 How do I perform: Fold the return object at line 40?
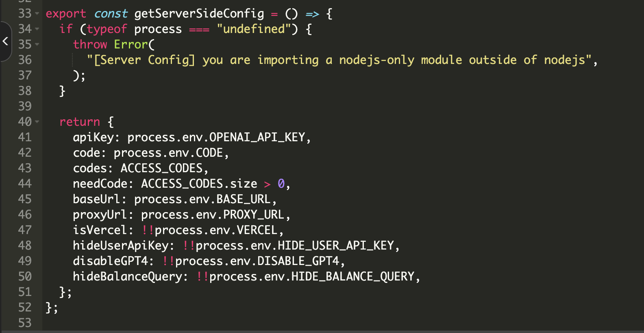tap(37, 122)
